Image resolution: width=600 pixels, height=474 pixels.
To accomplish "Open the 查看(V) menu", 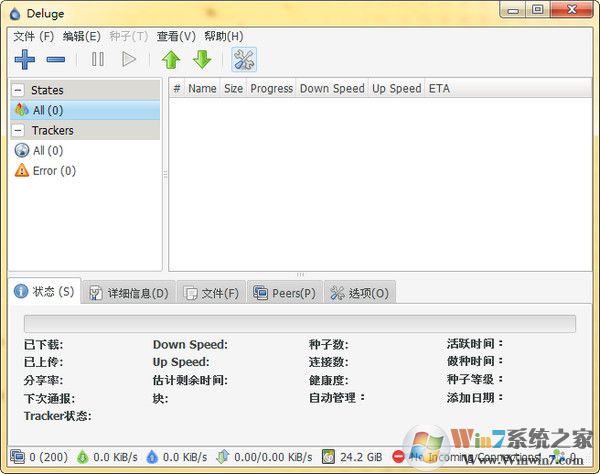I will [176, 36].
